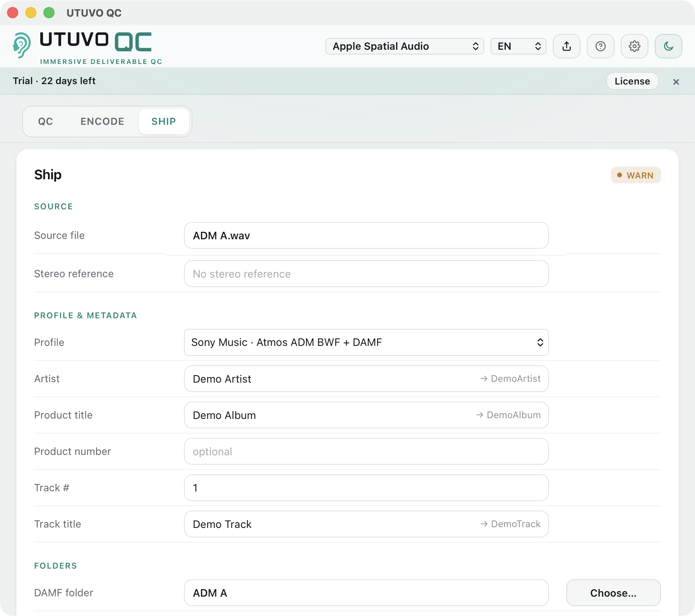
Task: Click the '→ DemoArtist' hint text
Action: click(510, 379)
